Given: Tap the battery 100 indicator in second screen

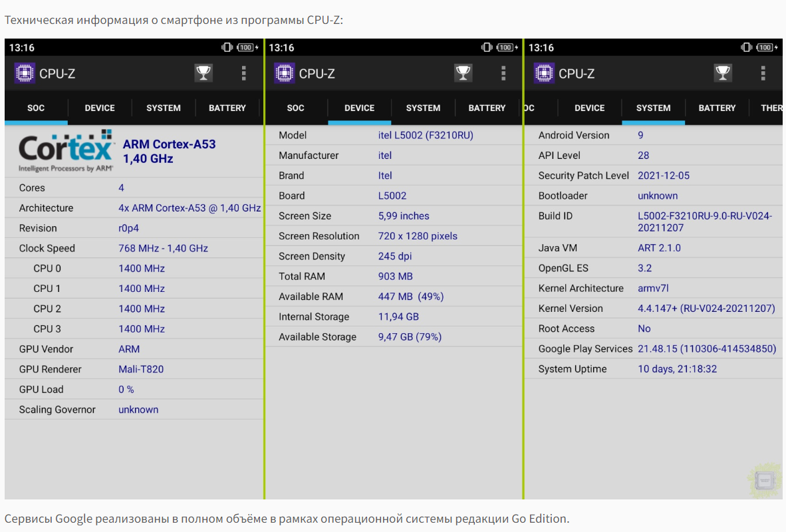Looking at the screenshot, I should coord(506,48).
